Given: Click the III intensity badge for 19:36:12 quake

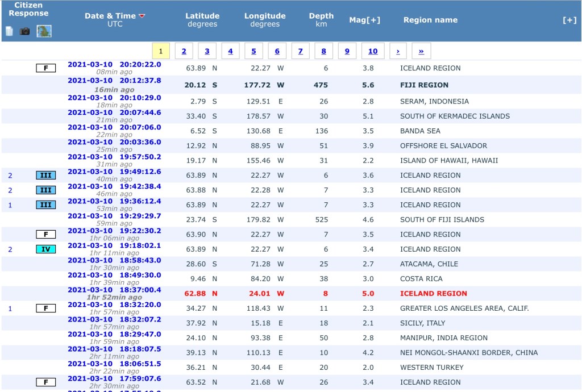Looking at the screenshot, I should tap(45, 205).
